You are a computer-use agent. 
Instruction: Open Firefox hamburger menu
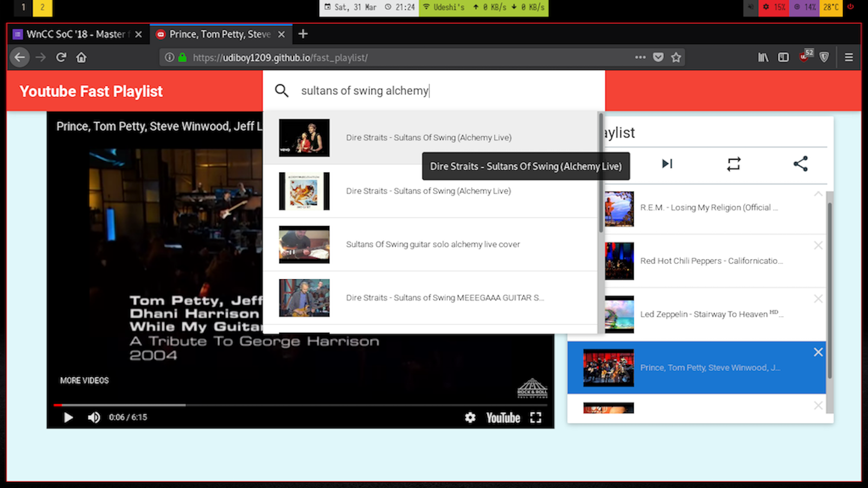(x=849, y=57)
